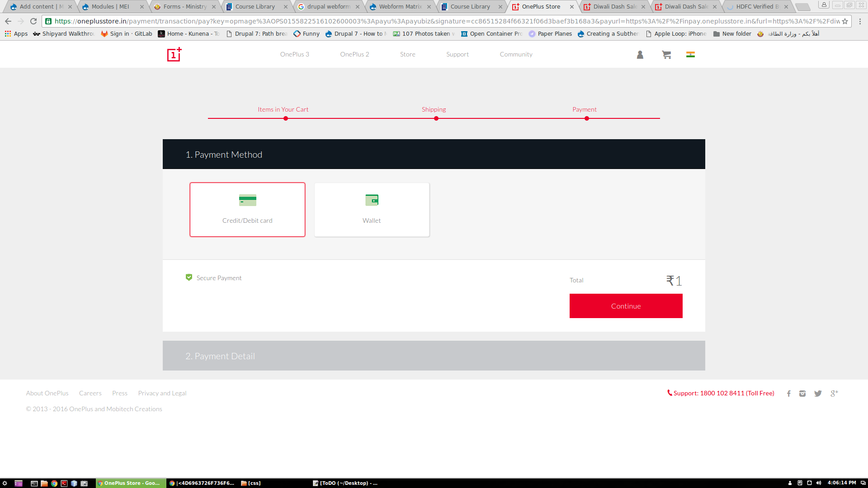The height and width of the screenshot is (488, 868).
Task: Open the Twitter footer icon
Action: pyautogui.click(x=818, y=394)
